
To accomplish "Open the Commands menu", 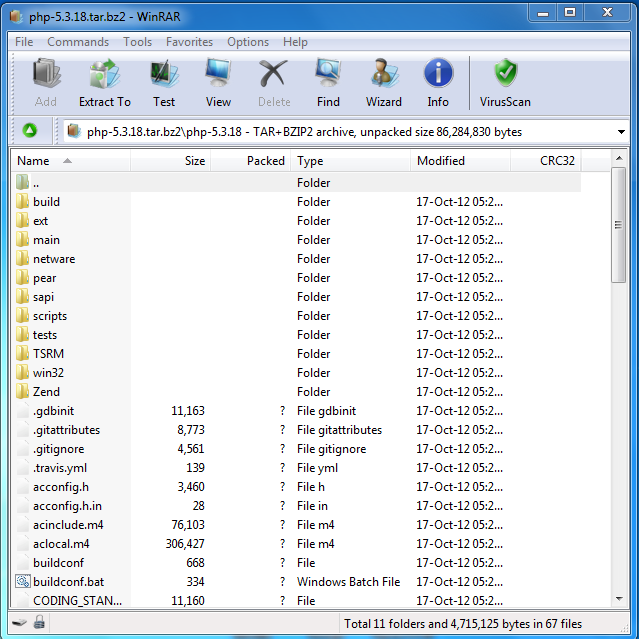I will (x=78, y=42).
